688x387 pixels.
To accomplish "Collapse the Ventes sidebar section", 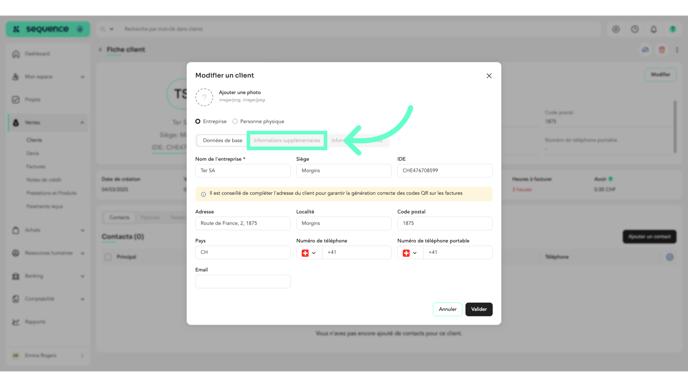I will coord(82,123).
